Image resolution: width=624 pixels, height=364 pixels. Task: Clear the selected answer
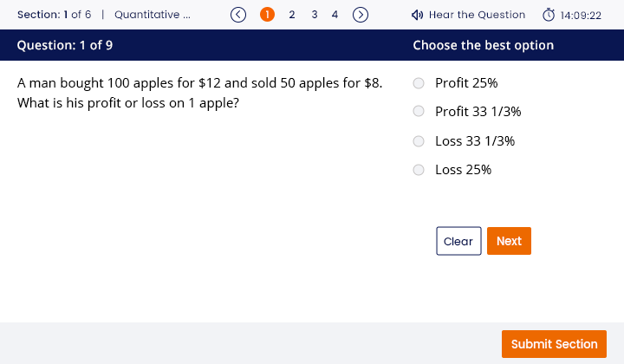point(458,241)
